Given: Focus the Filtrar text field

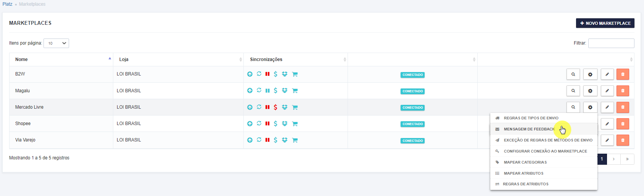Looking at the screenshot, I should [x=611, y=43].
